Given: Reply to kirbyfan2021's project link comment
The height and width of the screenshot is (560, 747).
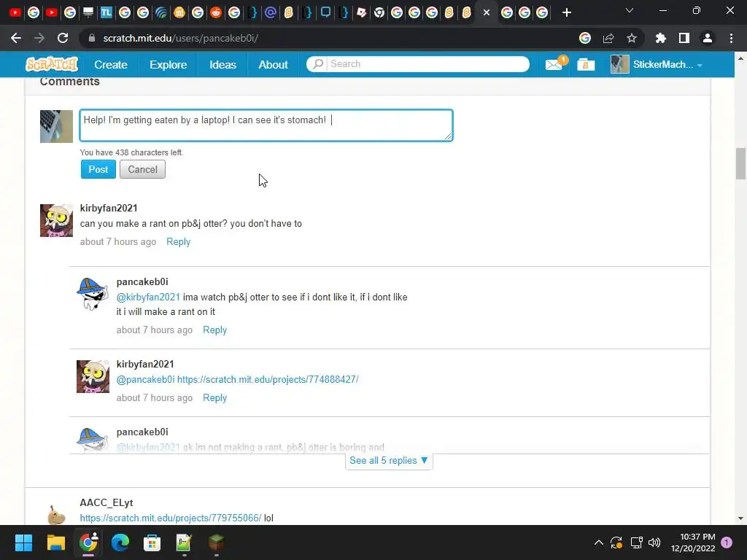Looking at the screenshot, I should pos(215,397).
